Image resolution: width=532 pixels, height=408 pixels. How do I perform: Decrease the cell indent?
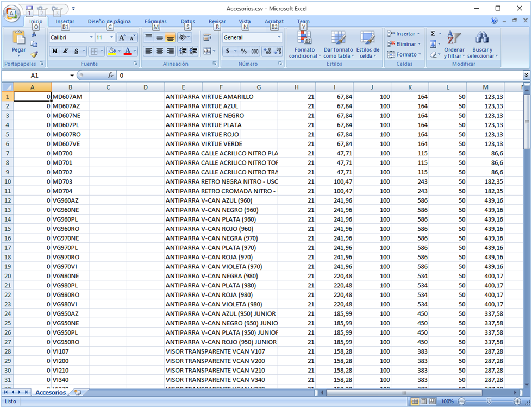point(183,51)
